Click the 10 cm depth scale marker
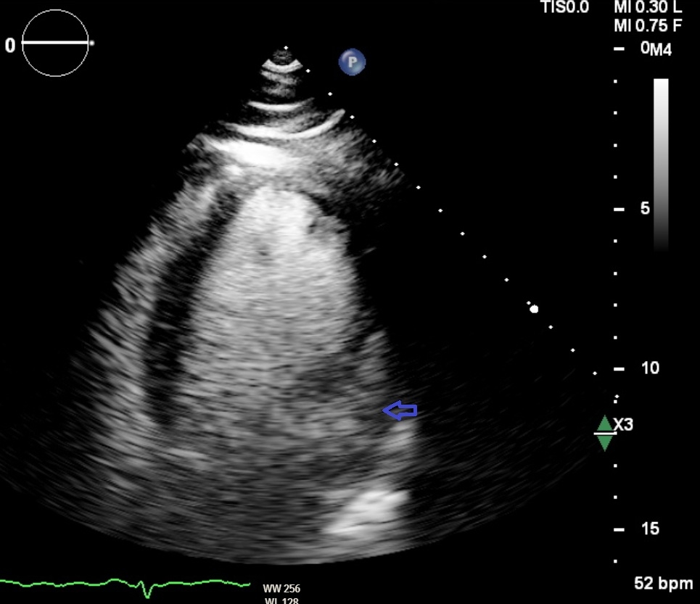 point(650,368)
